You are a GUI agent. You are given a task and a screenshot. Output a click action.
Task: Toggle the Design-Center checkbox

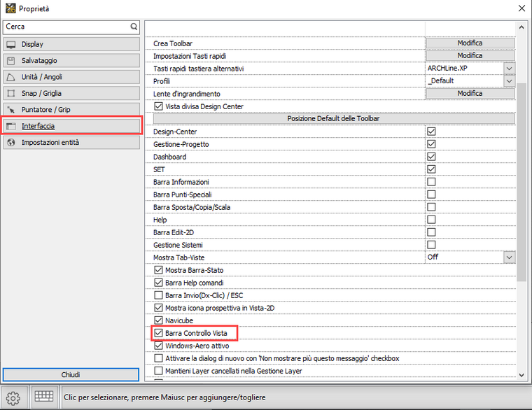point(431,132)
